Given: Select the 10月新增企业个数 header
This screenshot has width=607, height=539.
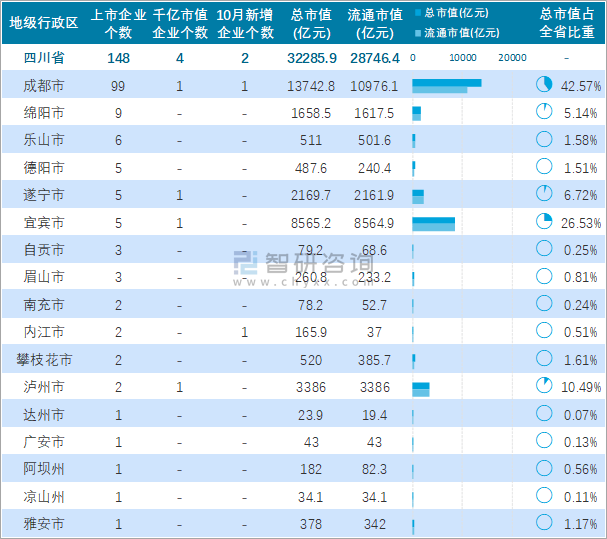Looking at the screenshot, I should point(245,23).
